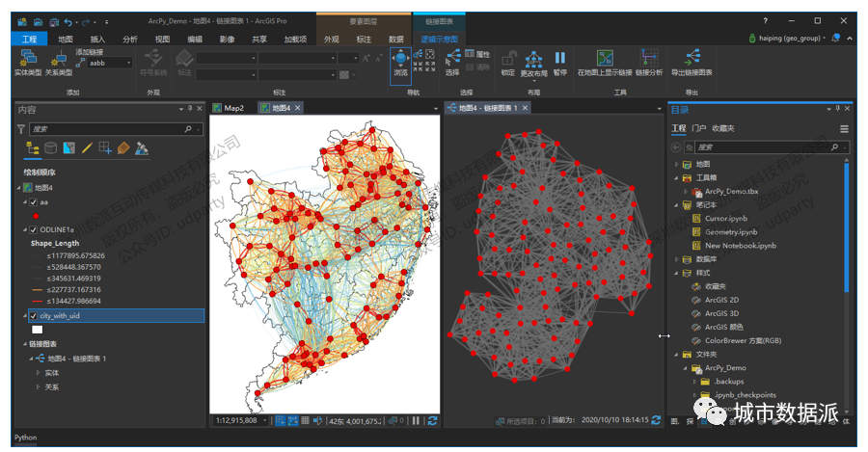Refresh the 地图4 map view

tap(432, 420)
